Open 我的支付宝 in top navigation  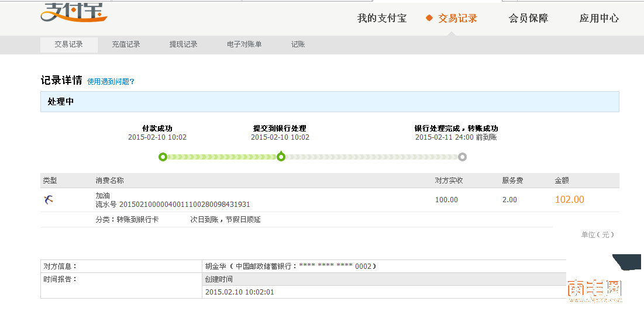click(x=381, y=18)
